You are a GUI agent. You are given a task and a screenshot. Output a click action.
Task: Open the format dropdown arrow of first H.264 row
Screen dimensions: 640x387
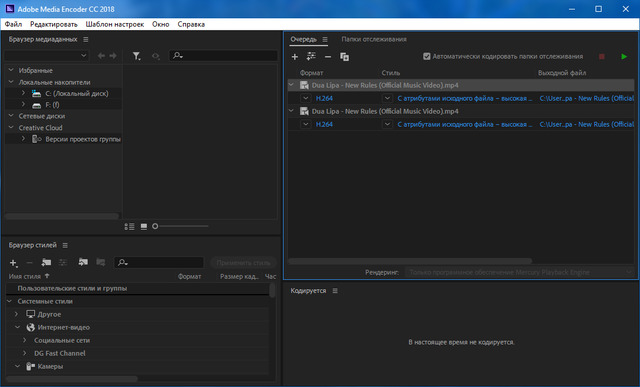click(x=306, y=98)
